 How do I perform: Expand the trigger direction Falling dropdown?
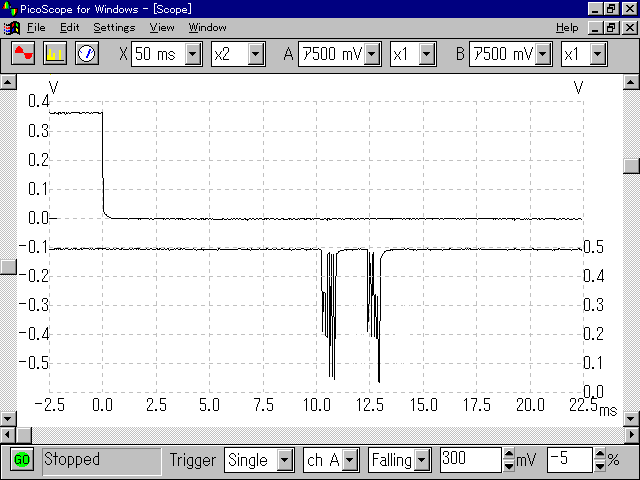tap(422, 460)
